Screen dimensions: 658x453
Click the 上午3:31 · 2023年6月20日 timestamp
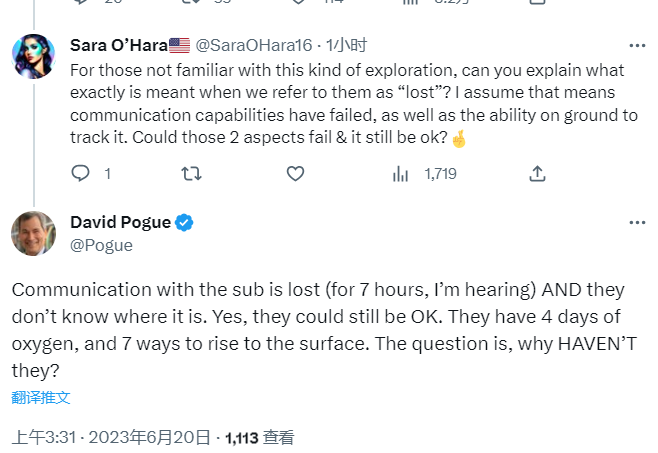tap(111, 437)
